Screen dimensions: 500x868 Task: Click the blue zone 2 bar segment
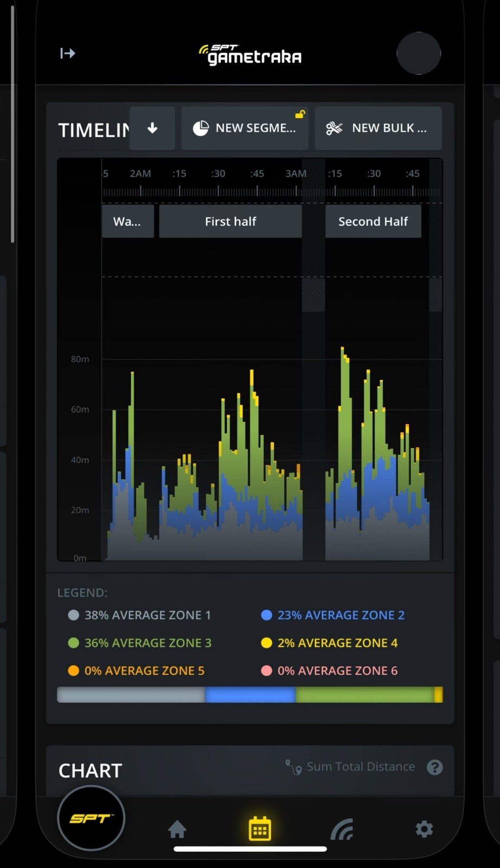click(250, 695)
